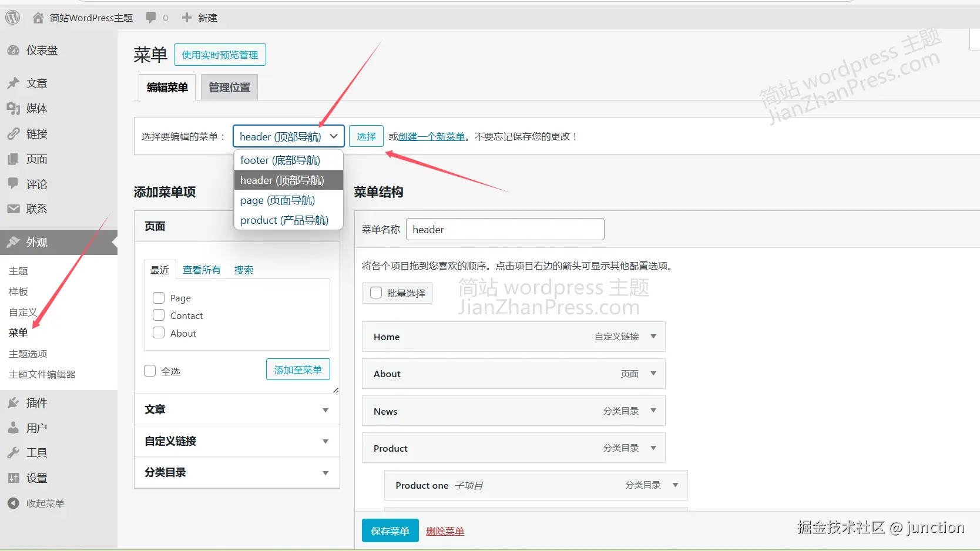Click the 新建 label in the admin bar
This screenshot has height=551, width=980.
[207, 18]
